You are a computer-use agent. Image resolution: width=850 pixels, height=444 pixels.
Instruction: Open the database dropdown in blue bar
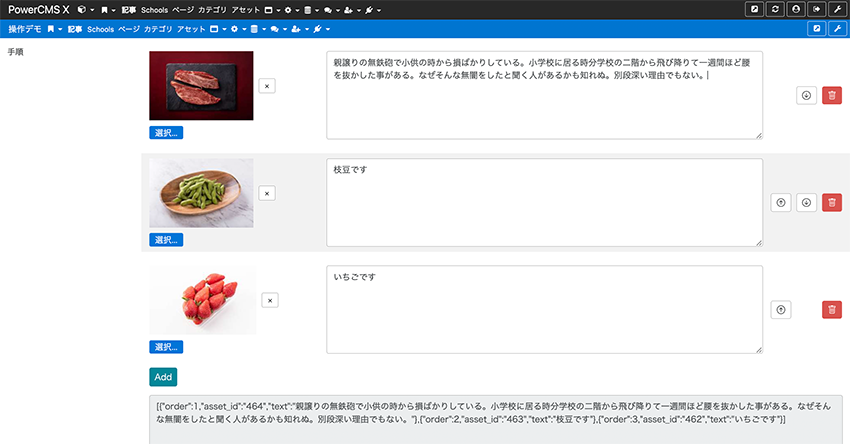click(x=257, y=29)
